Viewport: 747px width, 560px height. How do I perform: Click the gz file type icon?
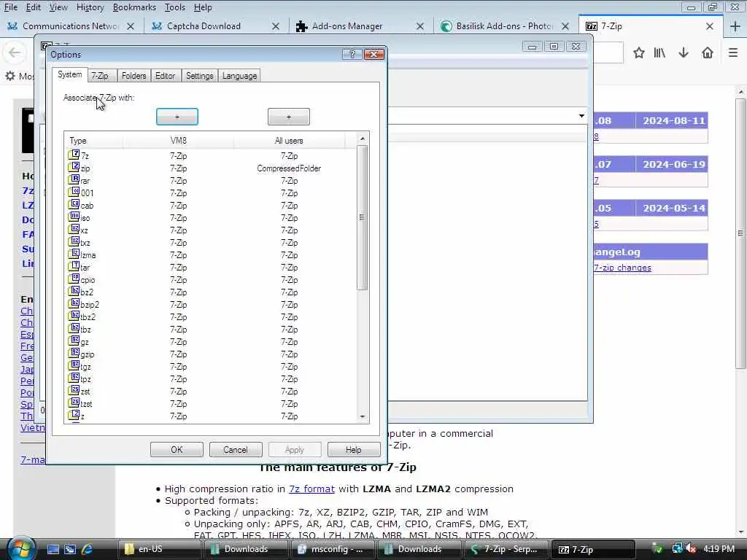[x=74, y=341]
